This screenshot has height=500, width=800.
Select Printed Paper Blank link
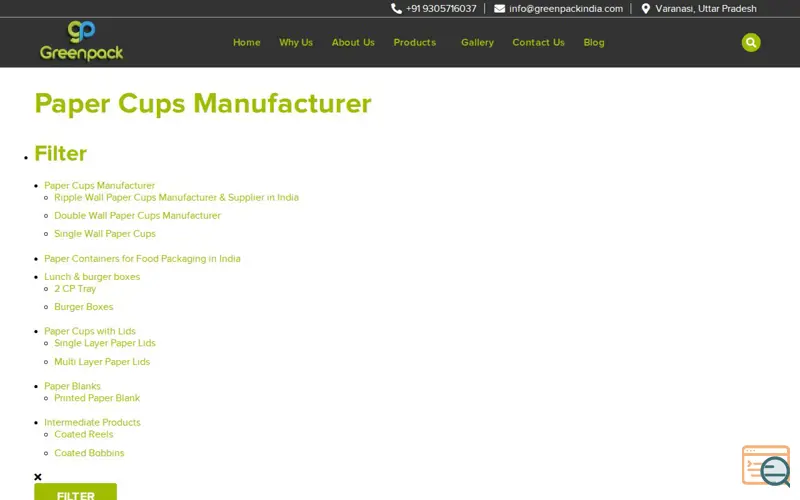[97, 398]
